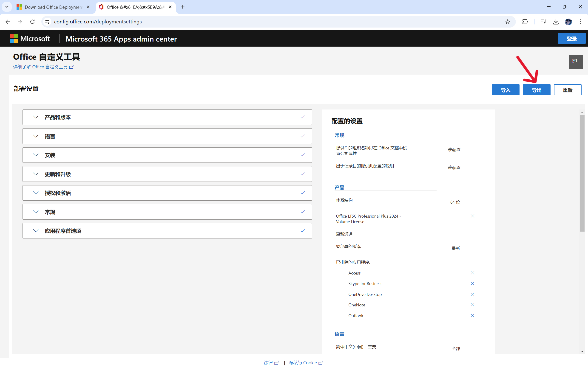Open 详细了解 Office 自定义工具 link
This screenshot has width=588, height=367.
[x=43, y=67]
